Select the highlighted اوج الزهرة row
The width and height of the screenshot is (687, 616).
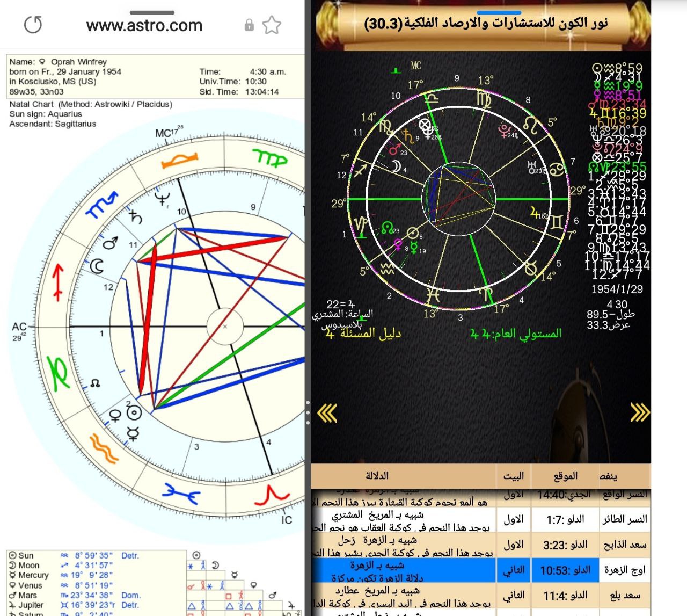(481, 570)
